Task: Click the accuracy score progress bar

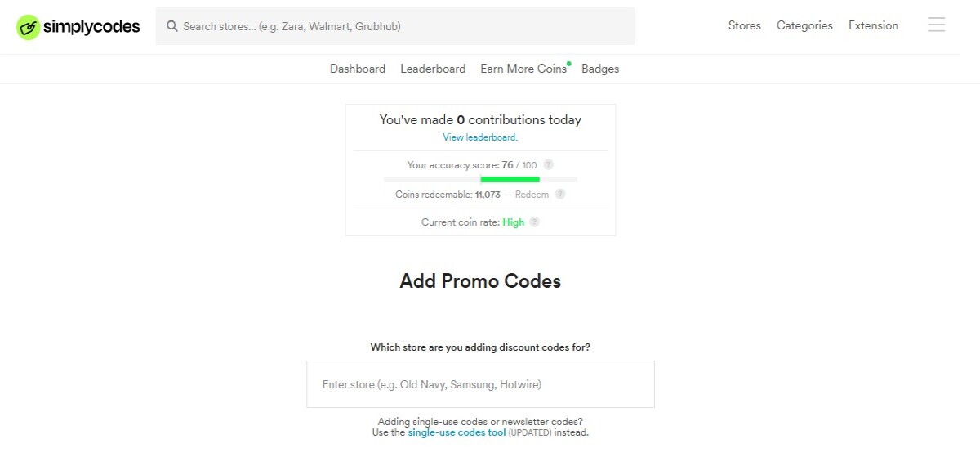Action: point(480,179)
